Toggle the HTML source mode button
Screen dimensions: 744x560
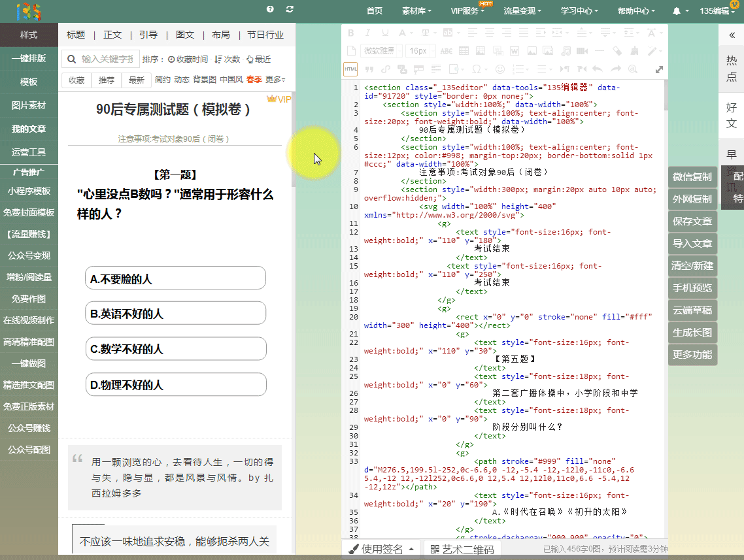(350, 69)
